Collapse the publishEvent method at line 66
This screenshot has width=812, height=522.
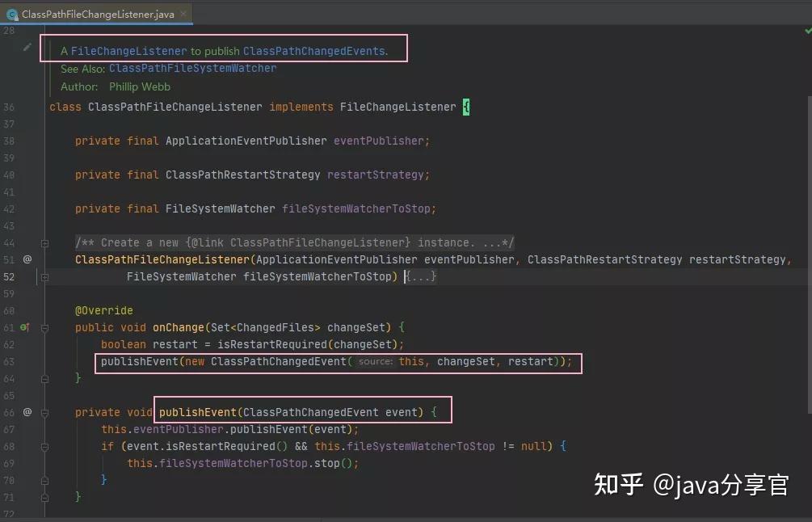[45, 412]
